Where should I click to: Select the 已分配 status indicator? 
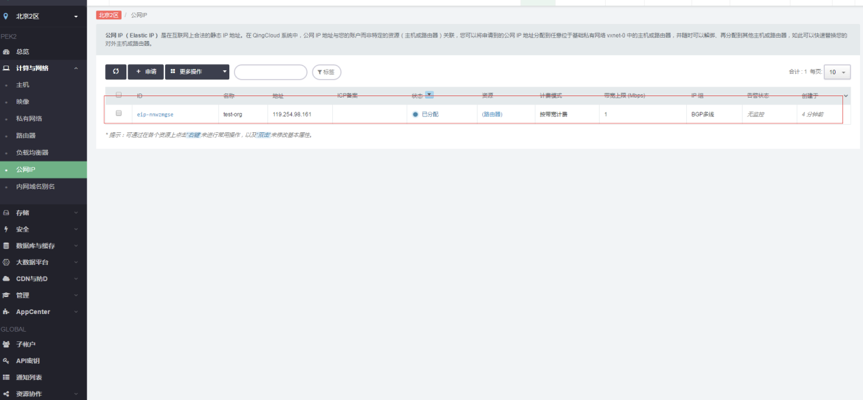tap(426, 115)
